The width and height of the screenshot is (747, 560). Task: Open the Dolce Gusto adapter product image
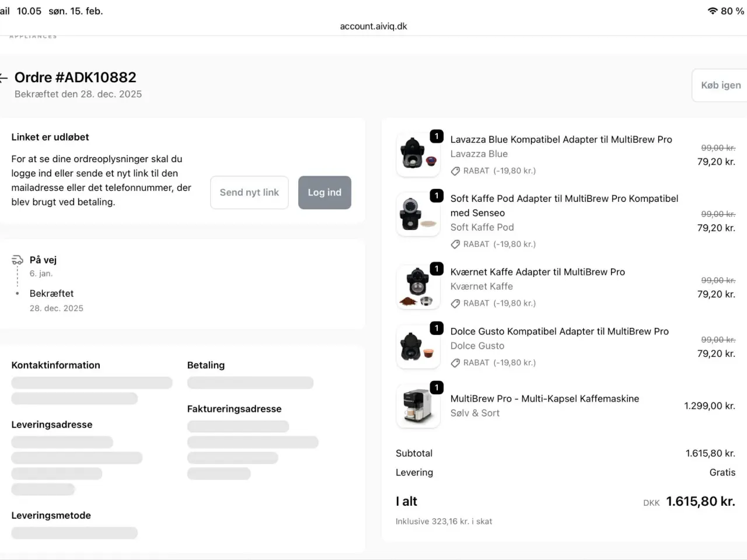pos(418,346)
